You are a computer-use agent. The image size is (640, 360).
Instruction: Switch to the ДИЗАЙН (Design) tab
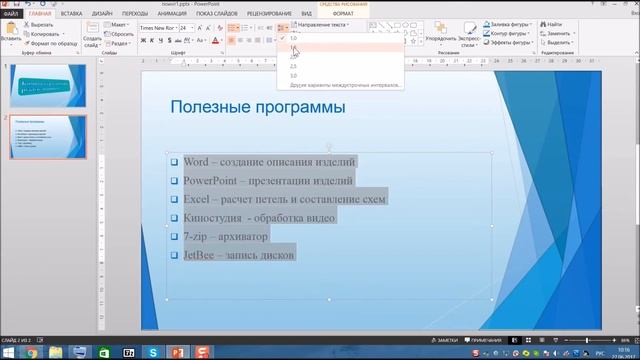point(102,13)
